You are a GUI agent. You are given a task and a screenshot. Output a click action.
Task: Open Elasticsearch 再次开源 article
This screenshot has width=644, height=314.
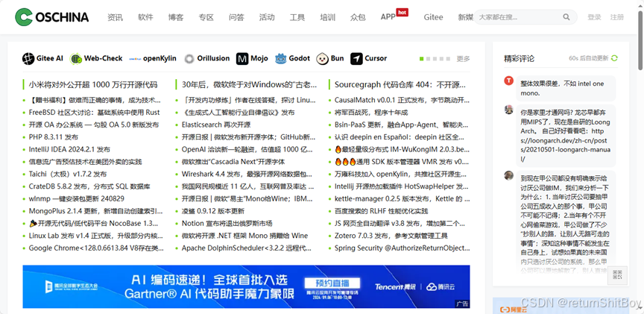216,125
